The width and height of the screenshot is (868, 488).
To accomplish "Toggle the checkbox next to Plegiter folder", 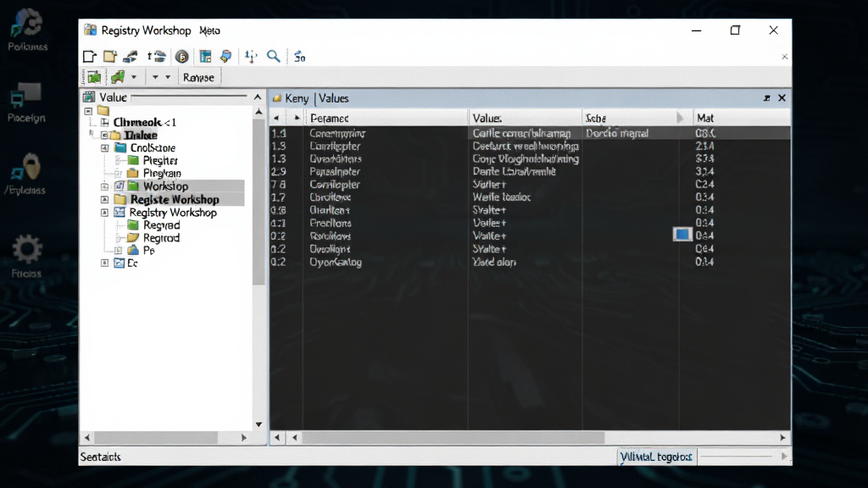I will coord(119,160).
